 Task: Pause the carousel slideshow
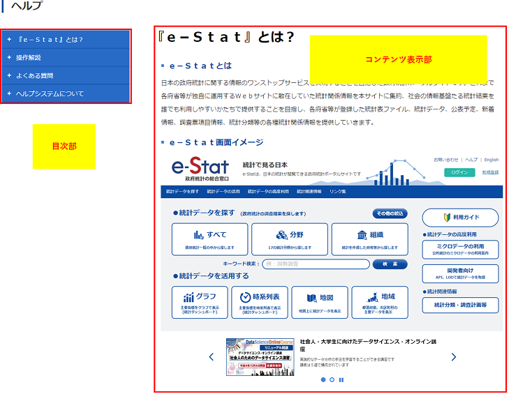pyautogui.click(x=341, y=380)
